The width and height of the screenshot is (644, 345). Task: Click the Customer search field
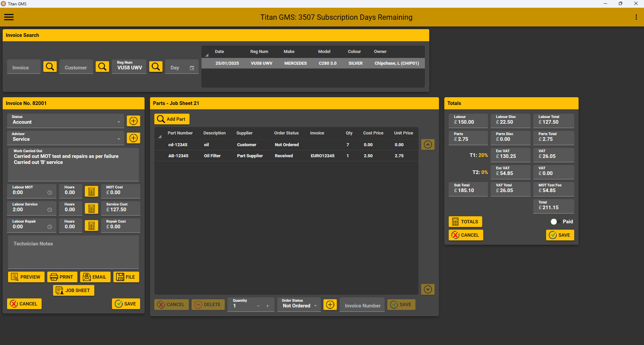[76, 67]
